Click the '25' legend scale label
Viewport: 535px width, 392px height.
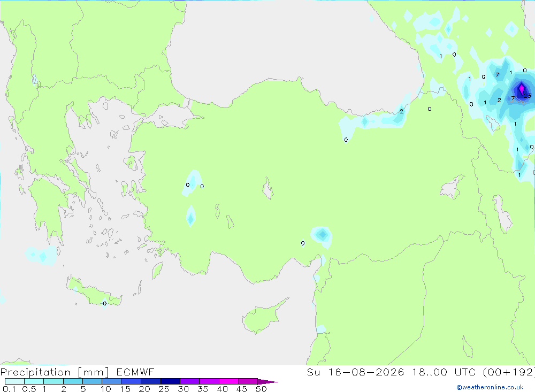[x=164, y=389]
